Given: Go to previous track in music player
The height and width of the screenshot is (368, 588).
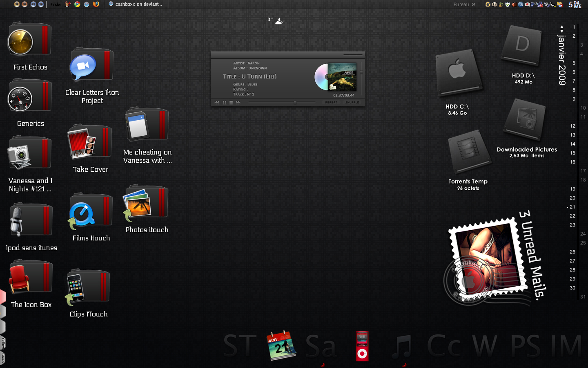Looking at the screenshot, I should click(x=217, y=102).
